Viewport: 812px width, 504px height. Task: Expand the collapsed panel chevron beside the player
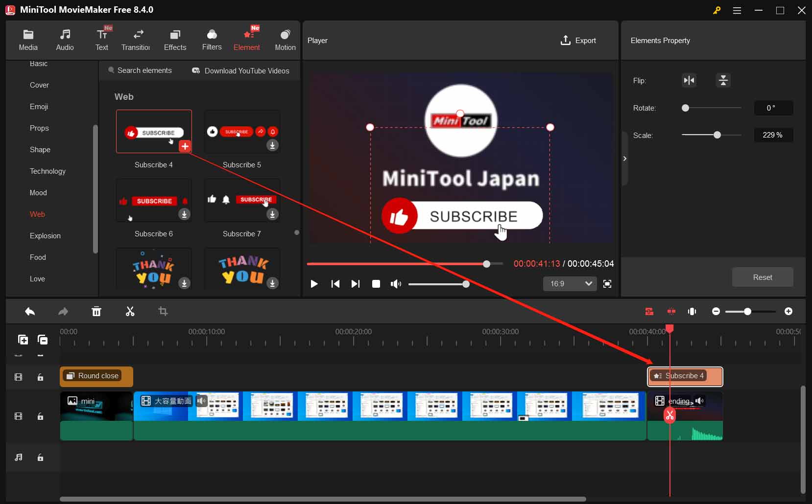pyautogui.click(x=625, y=159)
